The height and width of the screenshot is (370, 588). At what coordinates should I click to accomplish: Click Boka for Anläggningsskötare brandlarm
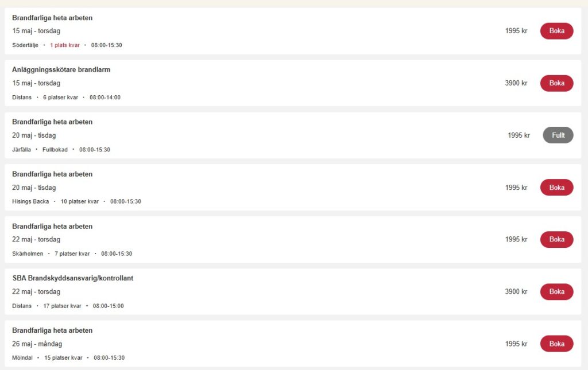(556, 83)
